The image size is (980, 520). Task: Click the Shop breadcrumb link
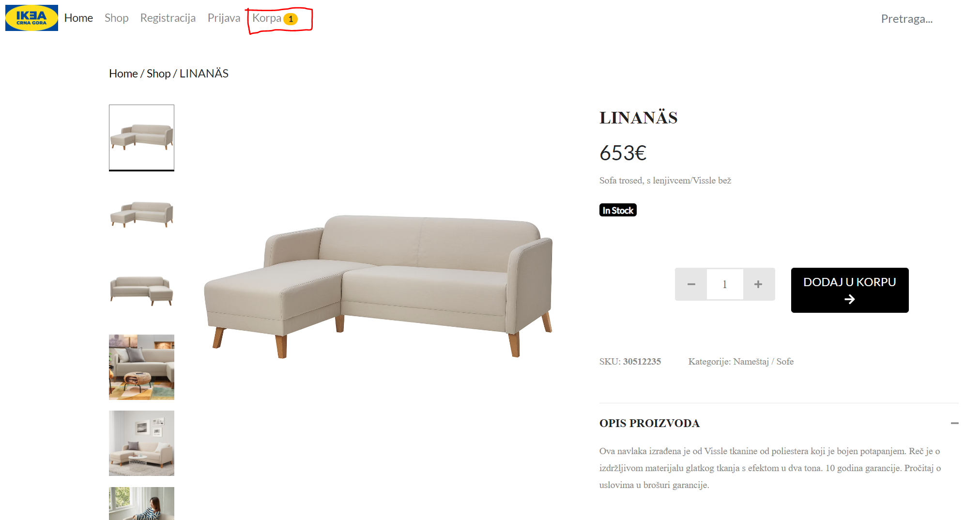[x=159, y=74]
